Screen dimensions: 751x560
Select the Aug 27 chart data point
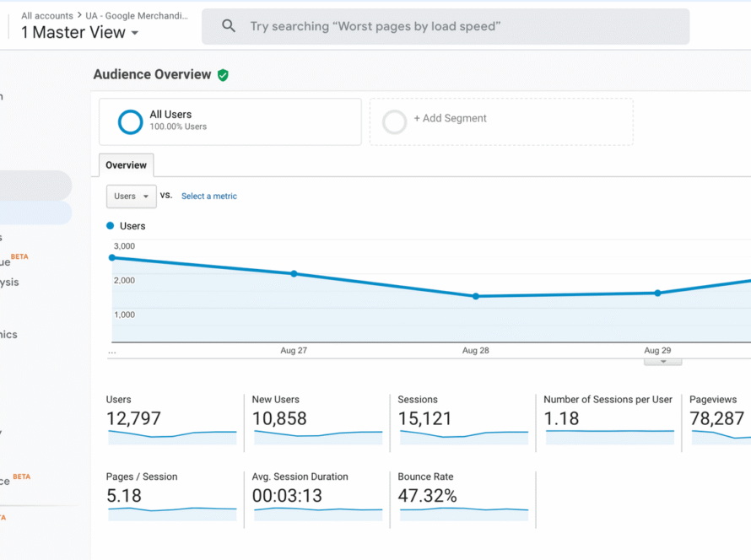click(294, 273)
